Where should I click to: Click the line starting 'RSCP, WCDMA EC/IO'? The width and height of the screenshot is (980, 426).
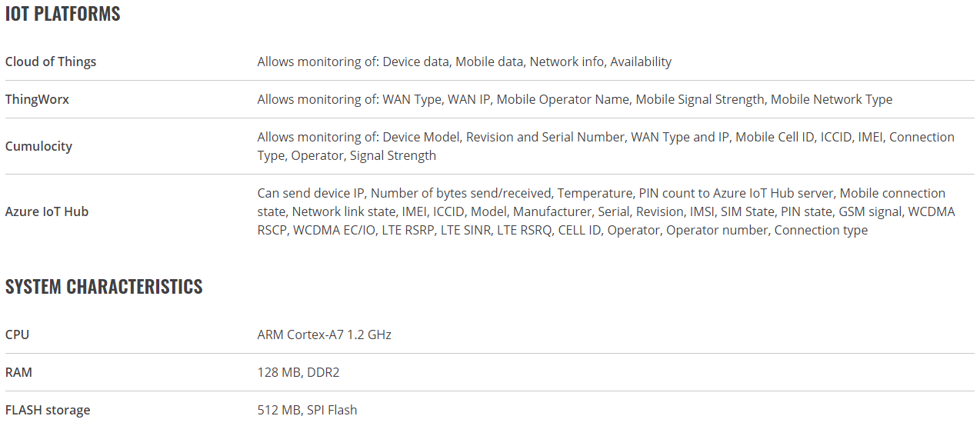point(562,230)
